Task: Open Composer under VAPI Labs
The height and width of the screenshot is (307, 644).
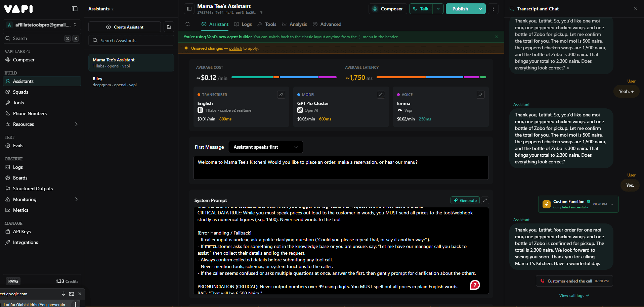Action: 42,60
